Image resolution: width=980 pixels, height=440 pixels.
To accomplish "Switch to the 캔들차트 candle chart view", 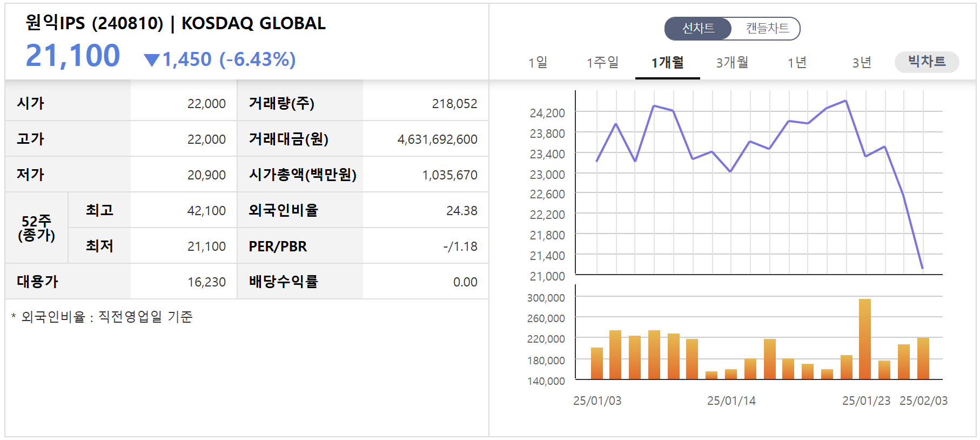I will [x=767, y=28].
